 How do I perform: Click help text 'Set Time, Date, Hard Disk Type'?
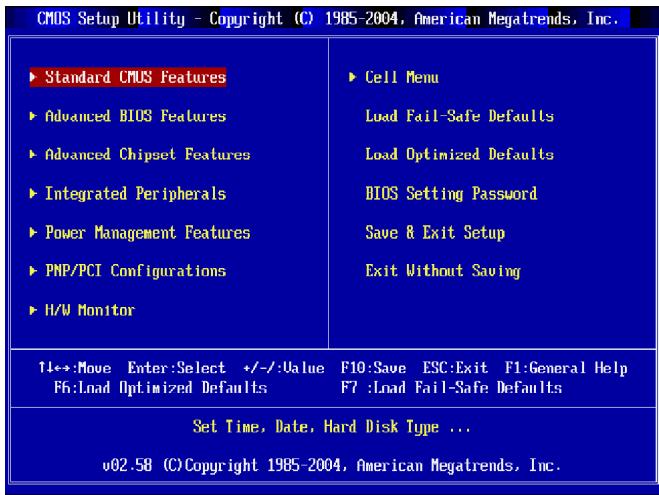click(x=332, y=427)
